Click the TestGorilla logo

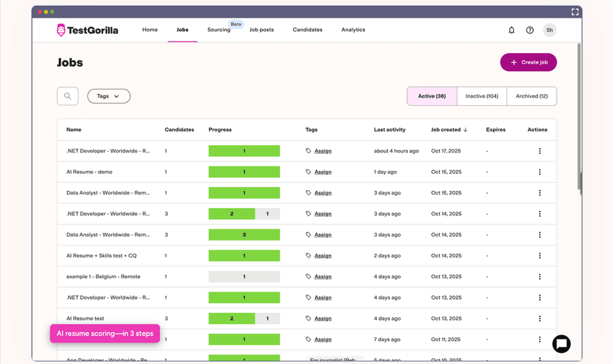87,30
